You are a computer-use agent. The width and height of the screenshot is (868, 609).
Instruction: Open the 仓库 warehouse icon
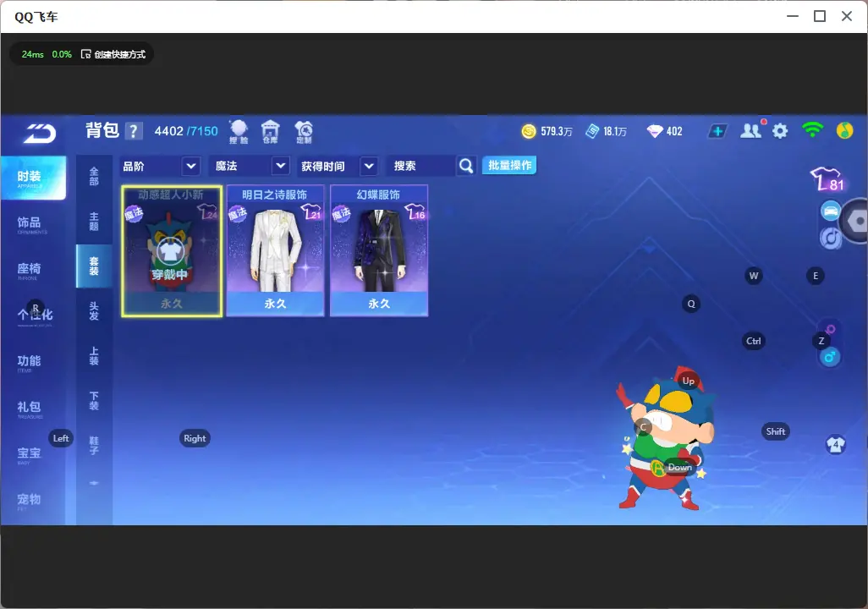point(270,132)
